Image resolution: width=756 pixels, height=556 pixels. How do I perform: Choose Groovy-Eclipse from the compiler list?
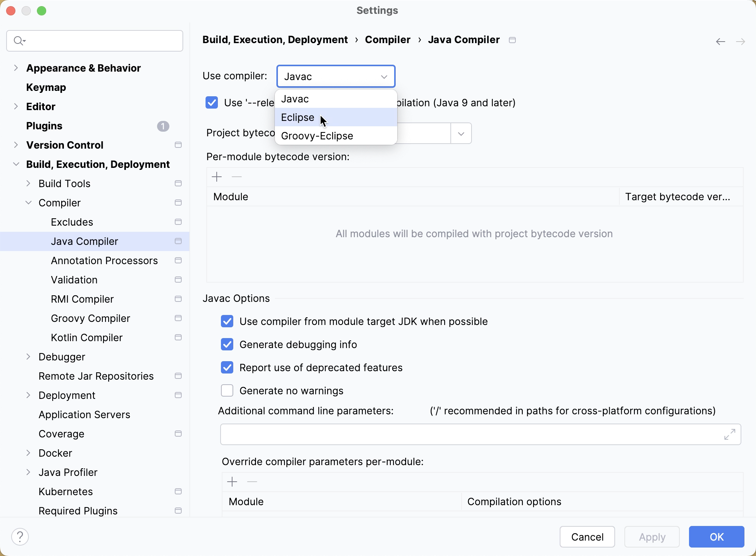pos(336,136)
